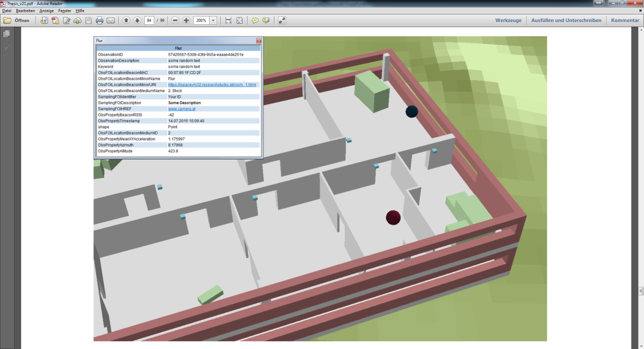644x349 pixels.
Task: Open the attachments paperclip panel
Action: (x=6, y=47)
